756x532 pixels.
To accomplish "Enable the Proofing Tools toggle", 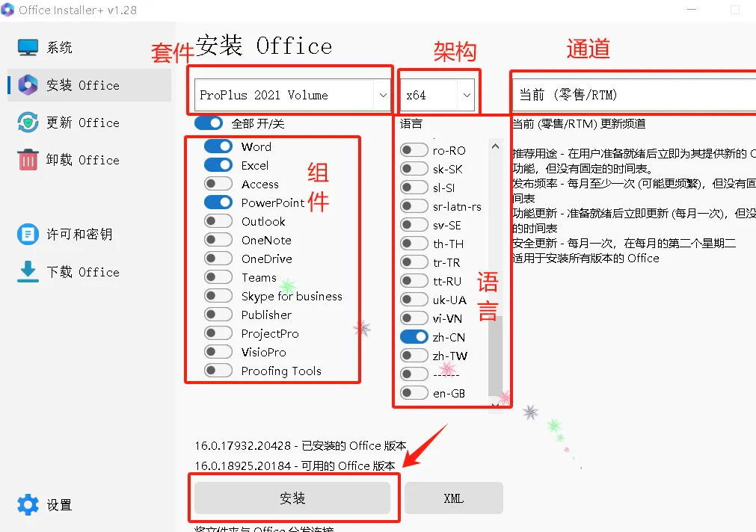I will point(218,370).
